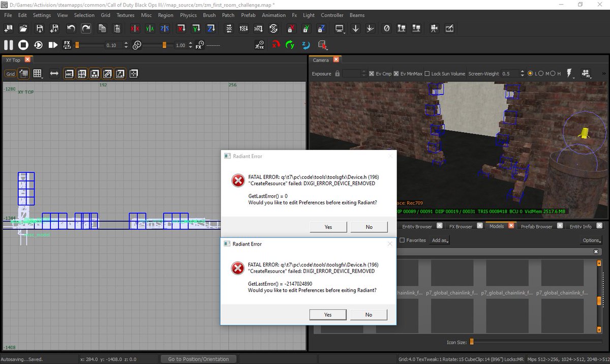Screen dimensions: 610x364
Task: Select the H radio button
Action: [x=552, y=74]
